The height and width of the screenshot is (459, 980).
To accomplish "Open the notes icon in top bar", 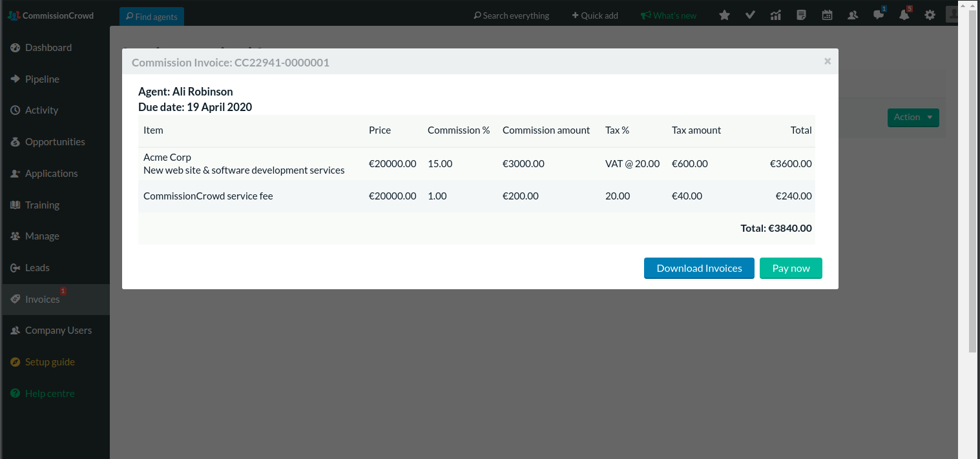I will [x=801, y=15].
